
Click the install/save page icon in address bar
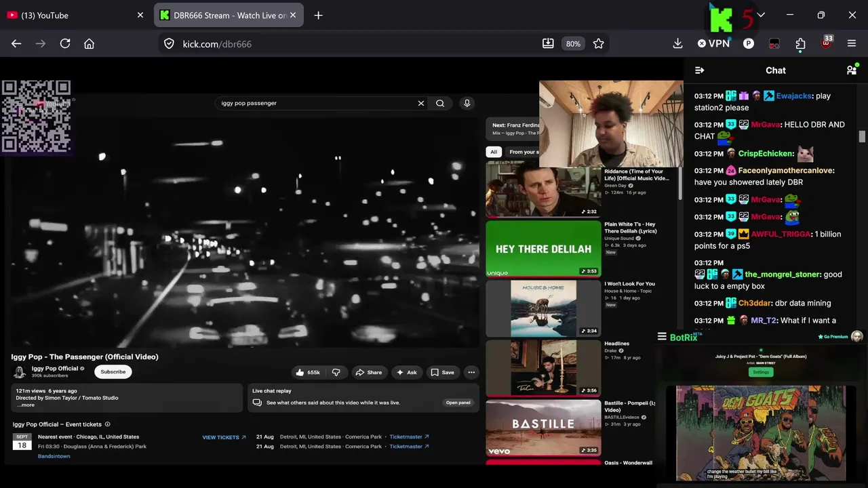pos(548,43)
